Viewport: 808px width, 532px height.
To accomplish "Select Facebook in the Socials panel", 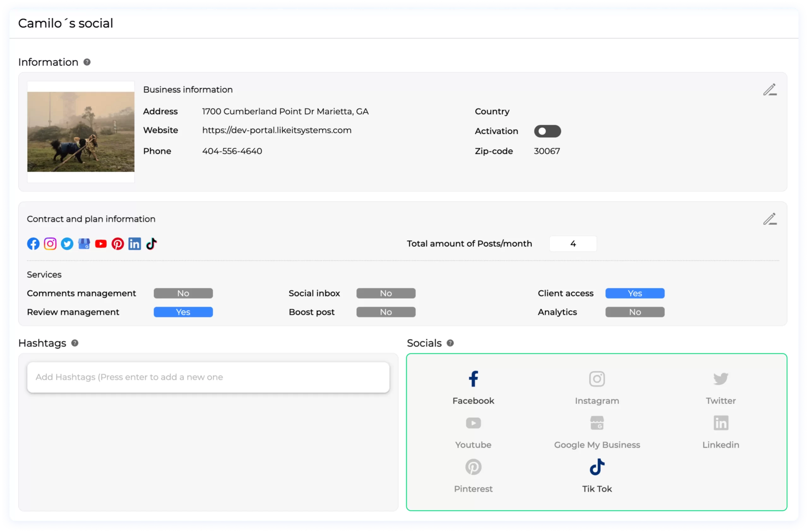I will tap(473, 387).
